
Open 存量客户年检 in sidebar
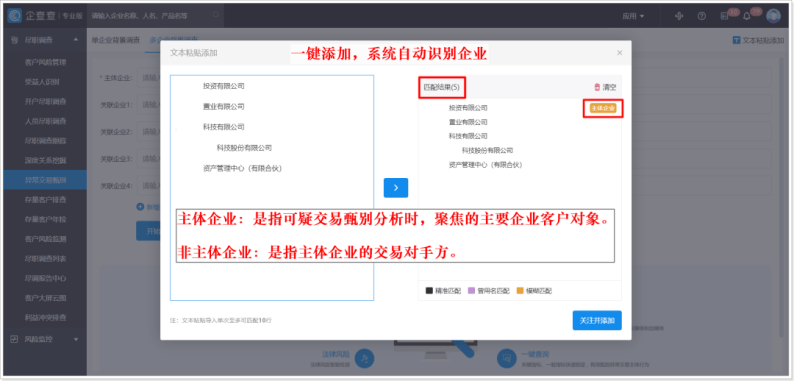tap(46, 219)
